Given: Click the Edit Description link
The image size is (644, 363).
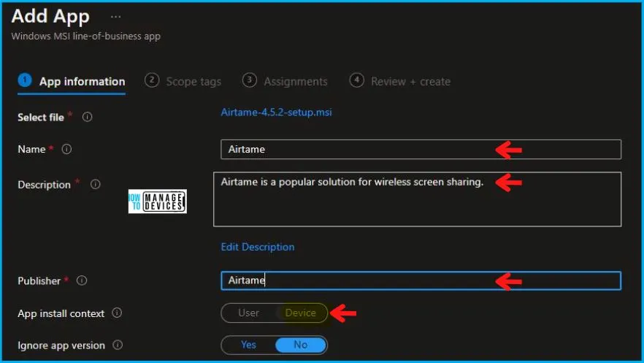Looking at the screenshot, I should (258, 247).
